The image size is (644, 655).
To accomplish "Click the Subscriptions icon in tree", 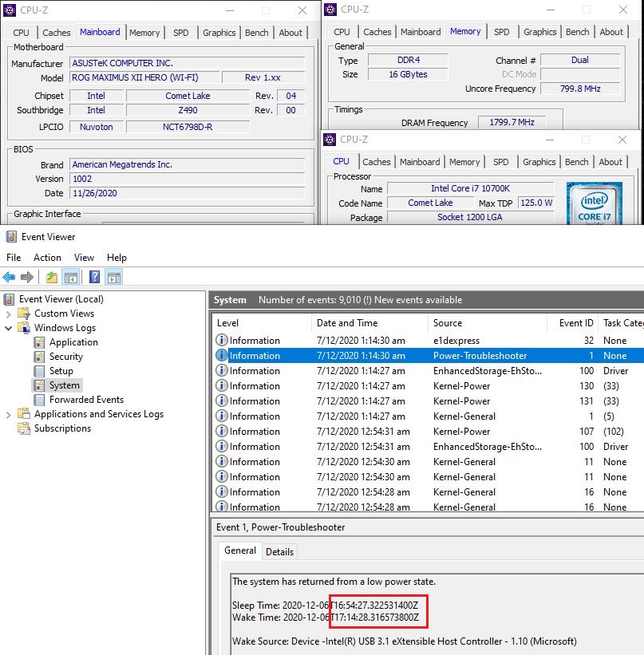I will point(24,428).
